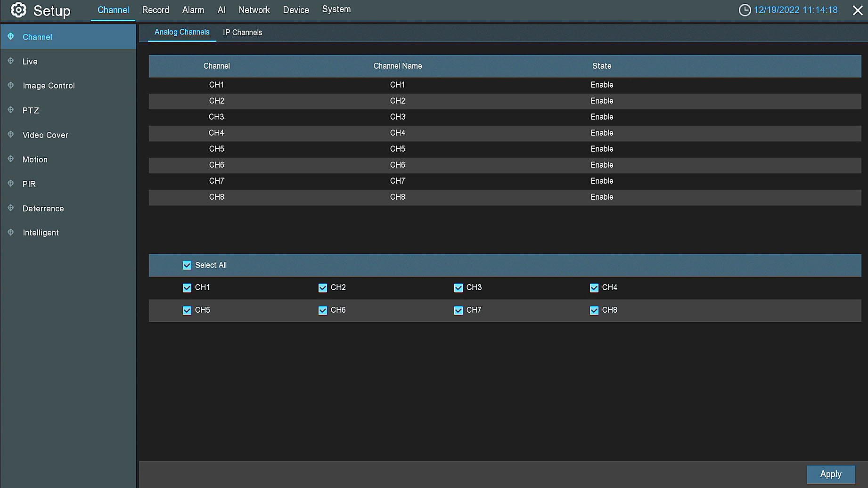Image resolution: width=868 pixels, height=488 pixels.
Task: Click the State column header
Action: pyautogui.click(x=602, y=66)
